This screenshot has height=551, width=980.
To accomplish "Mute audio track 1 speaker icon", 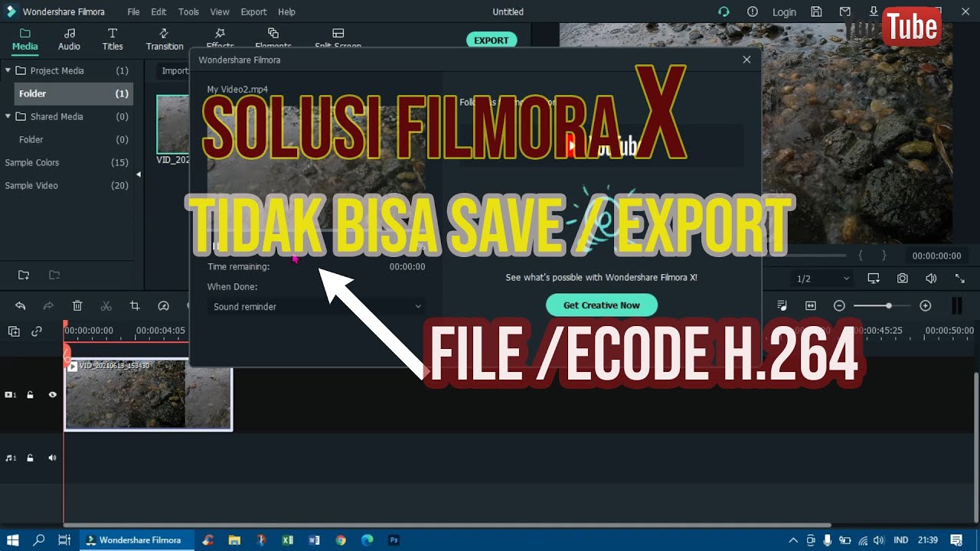I will coord(53,458).
